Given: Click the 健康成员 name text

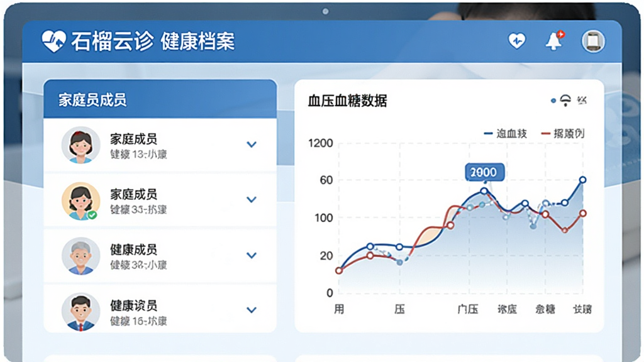Looking at the screenshot, I should [133, 250].
